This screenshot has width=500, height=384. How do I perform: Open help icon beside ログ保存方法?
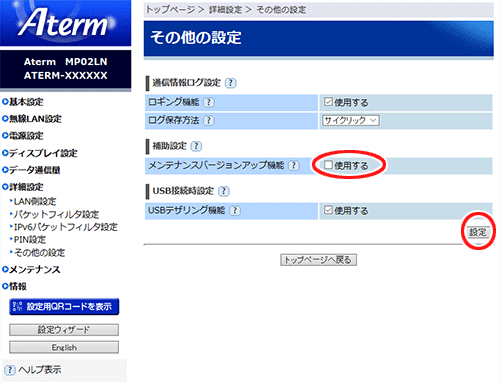pyautogui.click(x=209, y=120)
